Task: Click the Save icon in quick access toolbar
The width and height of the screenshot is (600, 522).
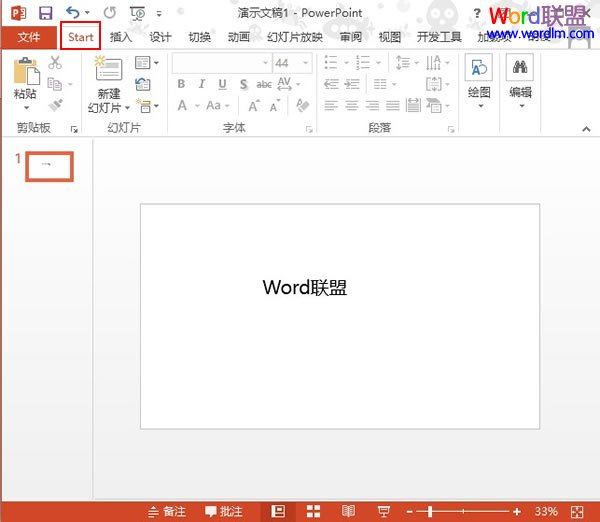Action: 46,13
